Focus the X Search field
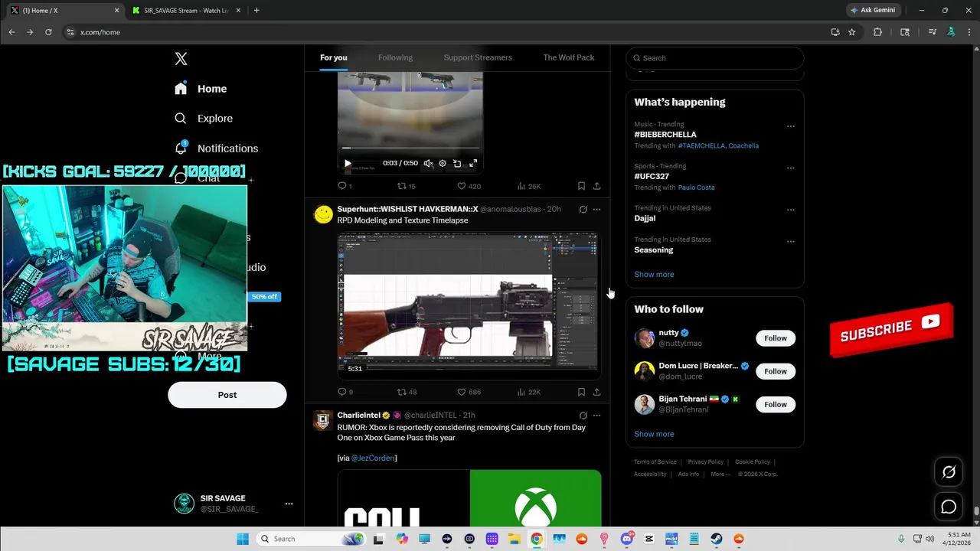Screen dimensions: 980x551 tap(715, 58)
